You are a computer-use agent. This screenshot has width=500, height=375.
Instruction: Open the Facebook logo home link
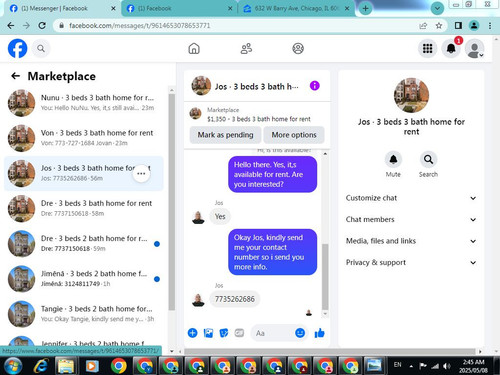[17, 49]
